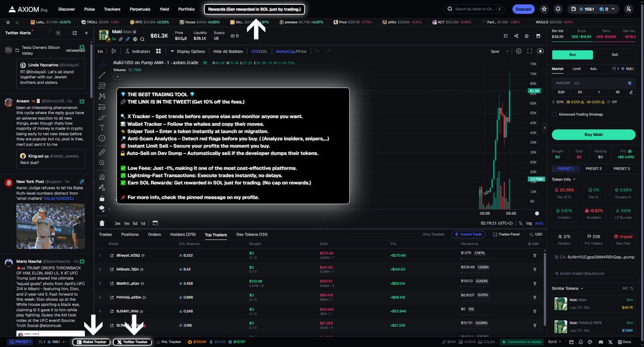
Task: Open the chart settings gear icon
Action: (x=518, y=51)
